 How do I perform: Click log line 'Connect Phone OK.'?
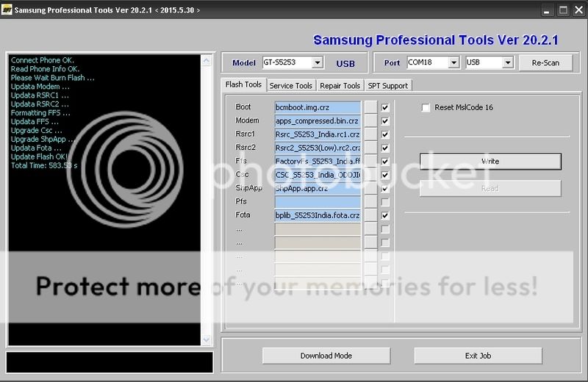click(43, 60)
